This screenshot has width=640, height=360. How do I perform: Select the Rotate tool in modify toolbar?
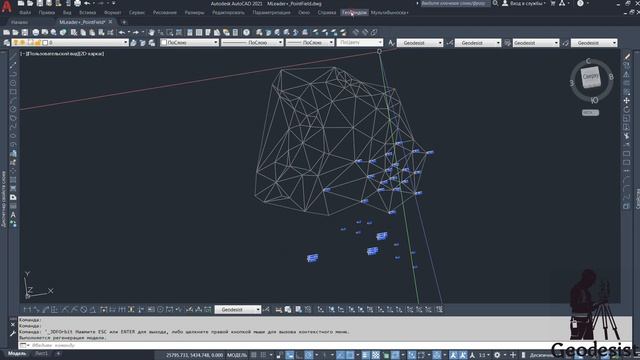coord(627,109)
